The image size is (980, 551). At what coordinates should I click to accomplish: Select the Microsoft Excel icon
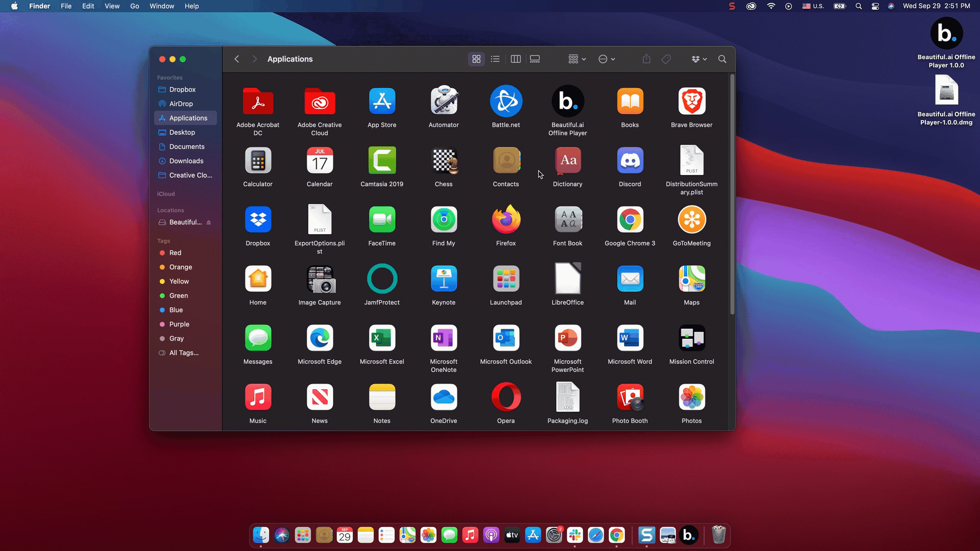tap(382, 338)
